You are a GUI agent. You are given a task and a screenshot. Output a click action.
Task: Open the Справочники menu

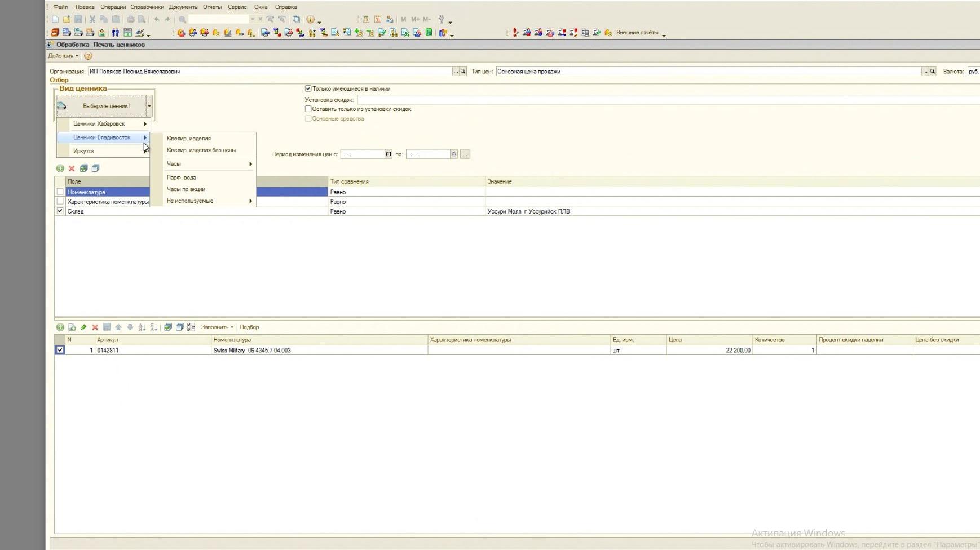[147, 7]
